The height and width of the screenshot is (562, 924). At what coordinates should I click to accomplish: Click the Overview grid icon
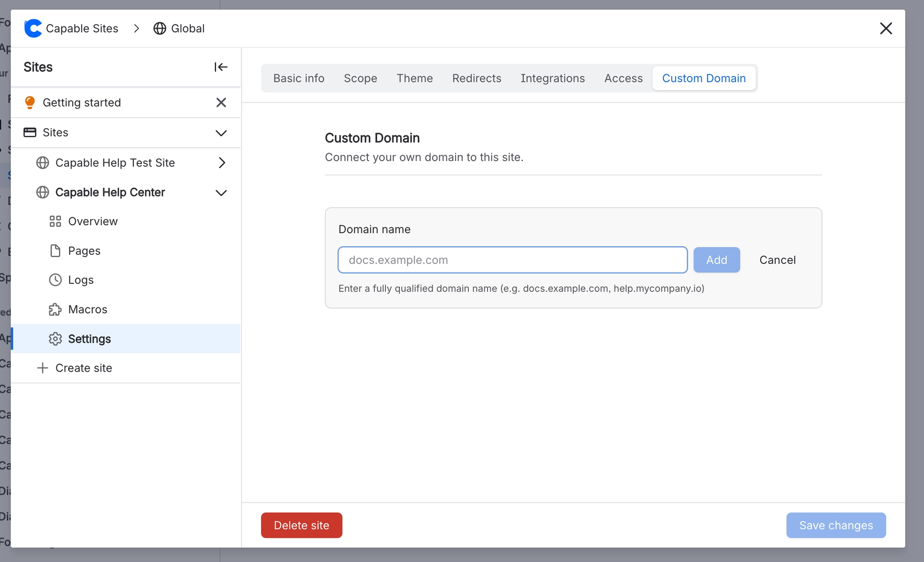point(55,221)
